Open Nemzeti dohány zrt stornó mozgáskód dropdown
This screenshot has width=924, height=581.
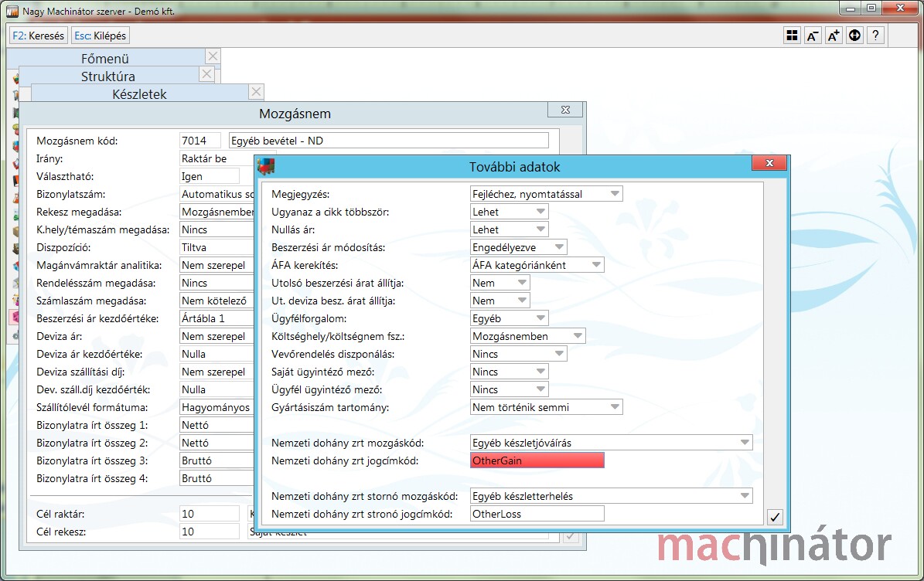[x=611, y=496]
